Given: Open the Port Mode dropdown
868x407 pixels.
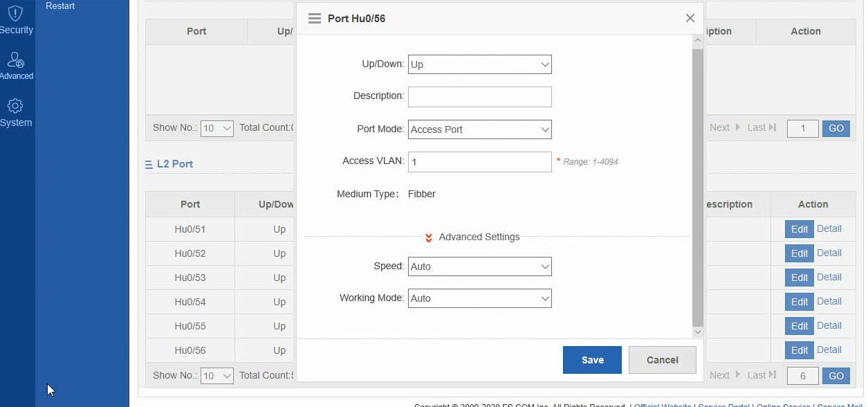Looking at the screenshot, I should pyautogui.click(x=479, y=129).
